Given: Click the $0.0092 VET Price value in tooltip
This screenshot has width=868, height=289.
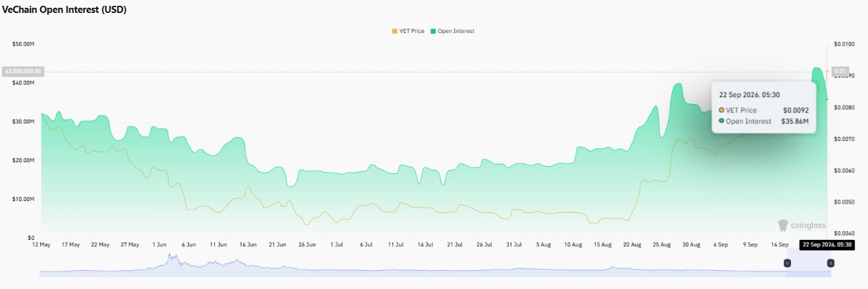Looking at the screenshot, I should (796, 110).
